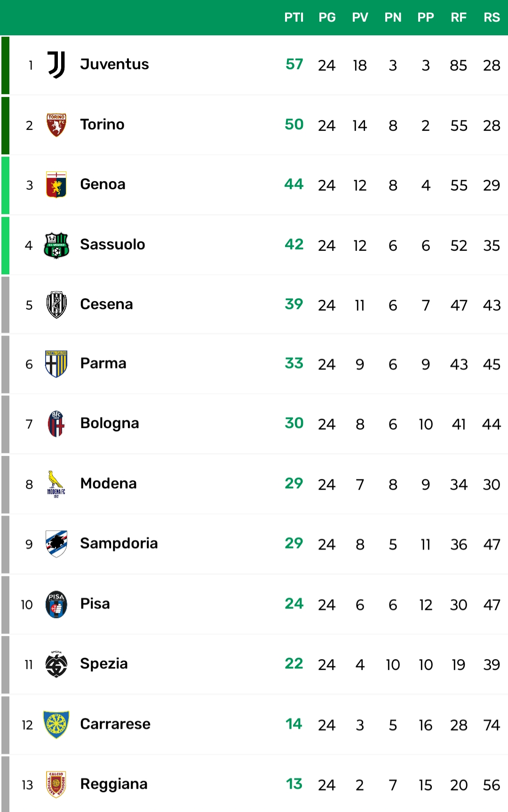Screen dimensions: 508x812
Task: Tap Reggiana's 13 points value
Action: tap(294, 784)
